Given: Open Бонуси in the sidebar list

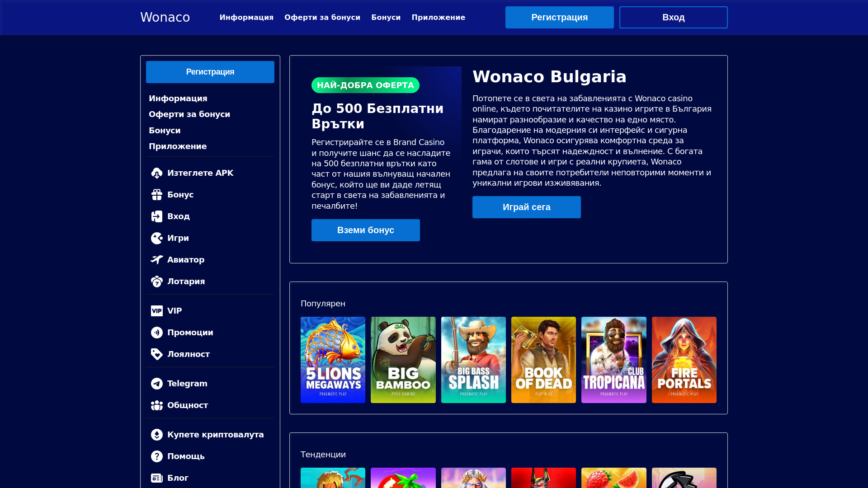Looking at the screenshot, I should [x=165, y=131].
